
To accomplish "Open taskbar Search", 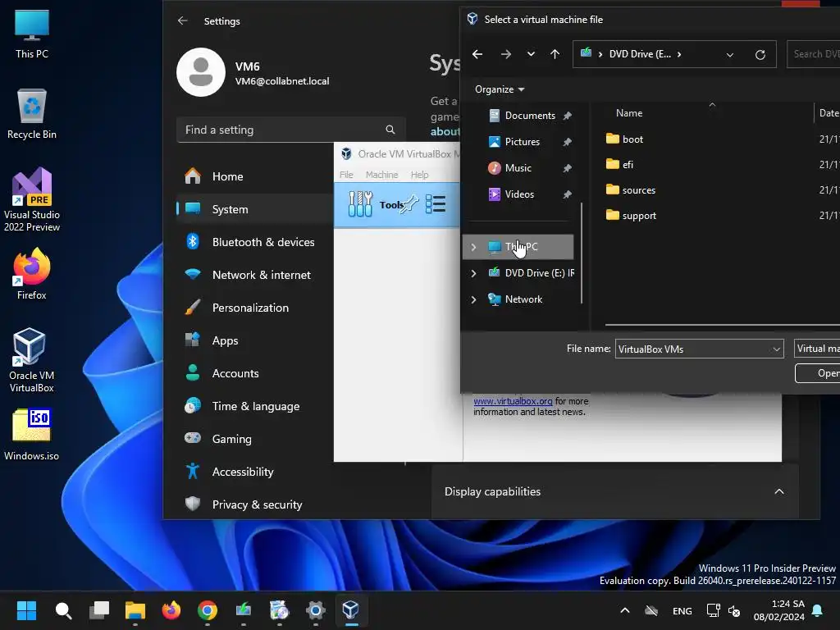I will pyautogui.click(x=63, y=610).
